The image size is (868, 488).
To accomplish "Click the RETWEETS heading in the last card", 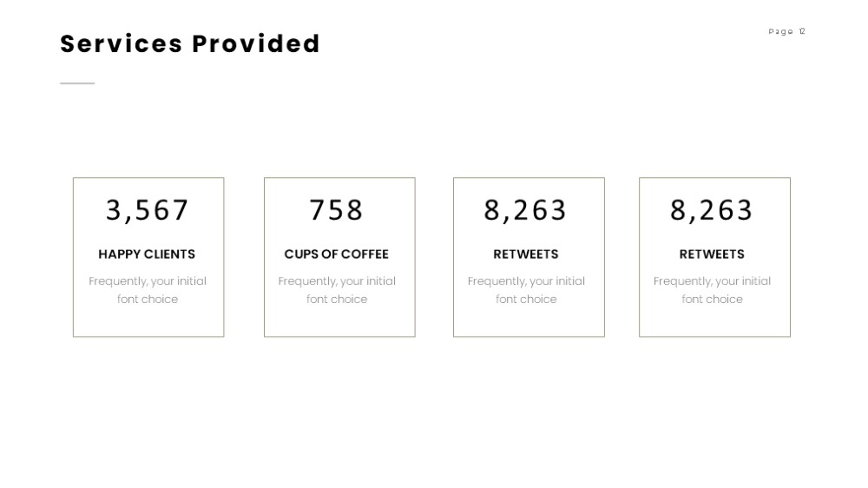I will [712, 254].
